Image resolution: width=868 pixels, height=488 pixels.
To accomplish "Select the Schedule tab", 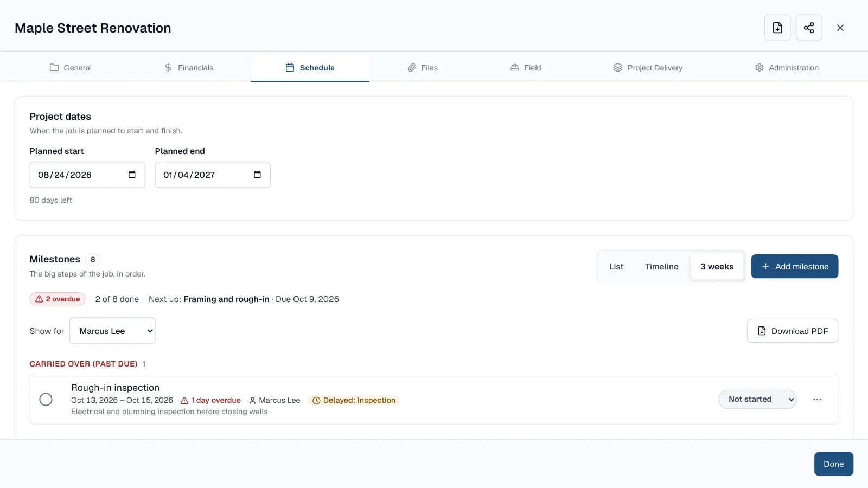I will (x=310, y=68).
